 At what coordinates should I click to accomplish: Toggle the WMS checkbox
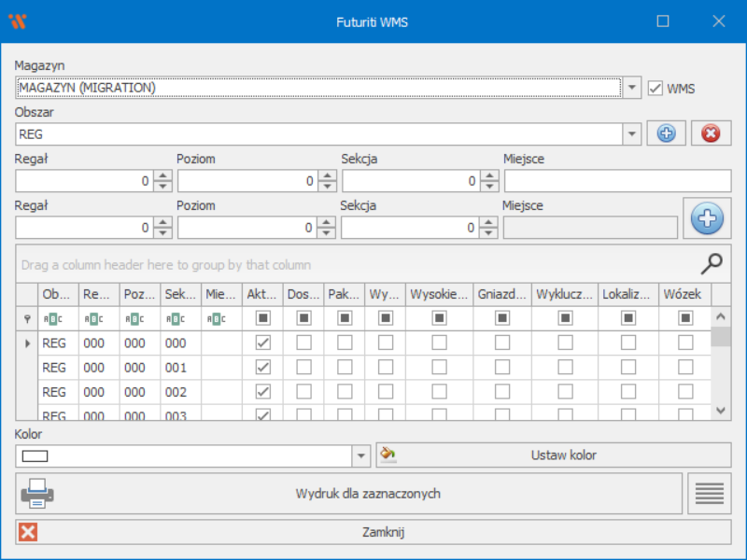[655, 89]
